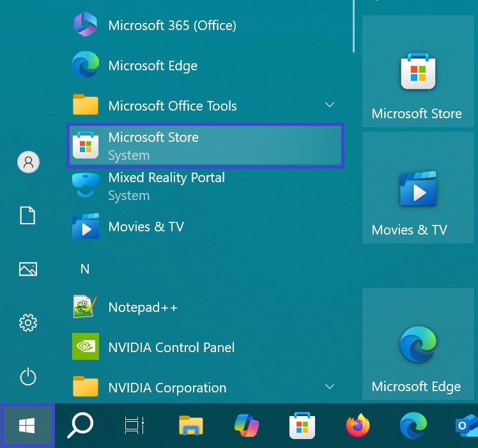Open Outlook from the taskbar
The width and height of the screenshot is (478, 448).
466,425
